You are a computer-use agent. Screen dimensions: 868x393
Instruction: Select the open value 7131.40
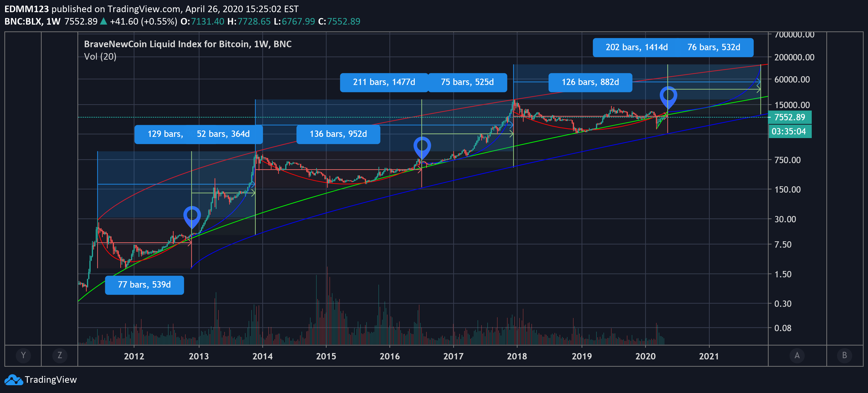pos(208,22)
